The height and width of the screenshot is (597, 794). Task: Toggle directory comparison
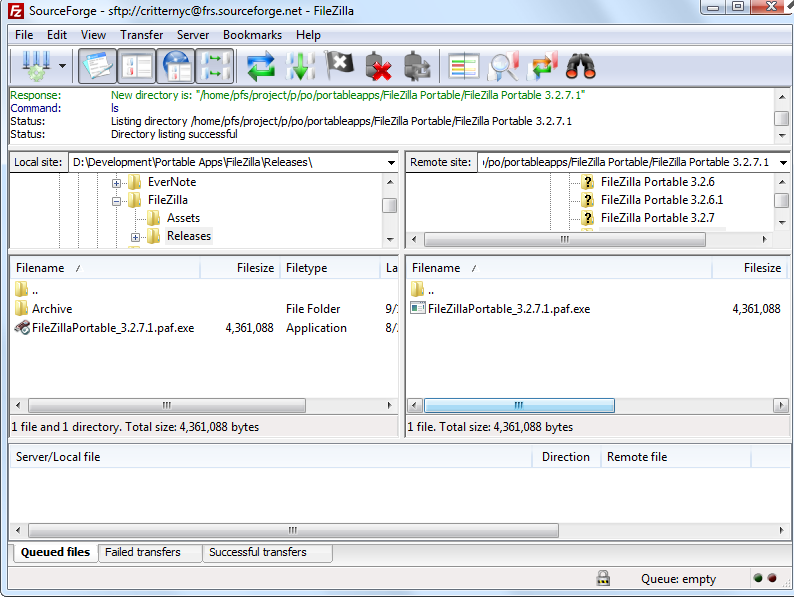pos(503,66)
